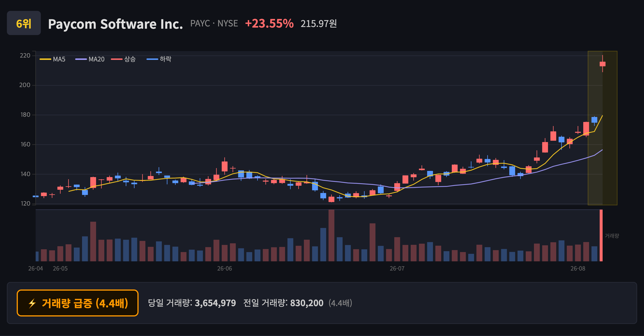Click the 전일 거래량 value 830,200
Screen dimensions: 644x336
(307, 303)
